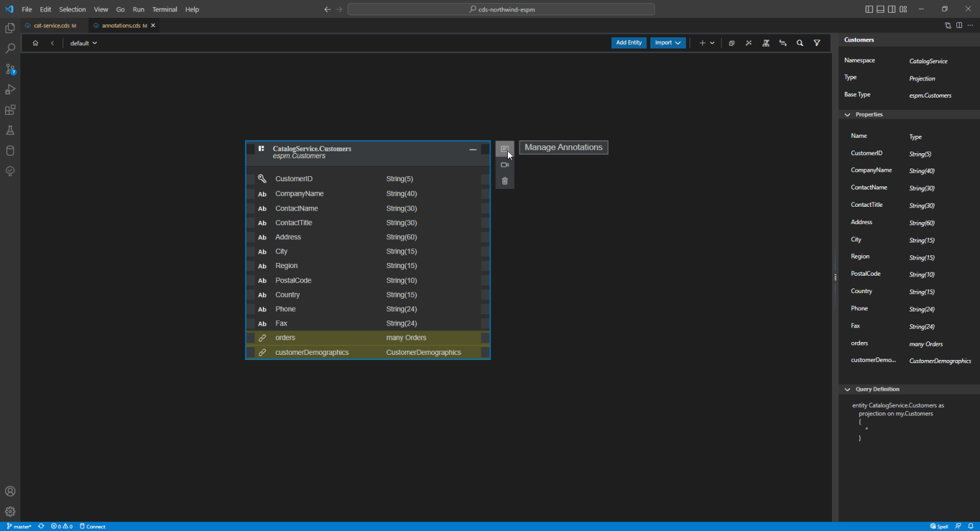The width and height of the screenshot is (980, 531).
Task: Open the Import dropdown
Action: tap(667, 43)
